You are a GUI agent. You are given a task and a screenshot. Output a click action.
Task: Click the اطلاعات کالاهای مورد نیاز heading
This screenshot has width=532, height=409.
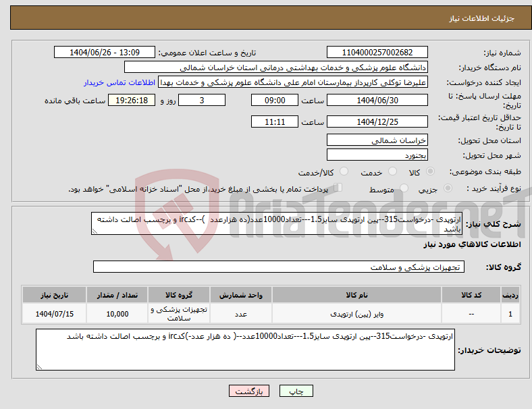472,244
